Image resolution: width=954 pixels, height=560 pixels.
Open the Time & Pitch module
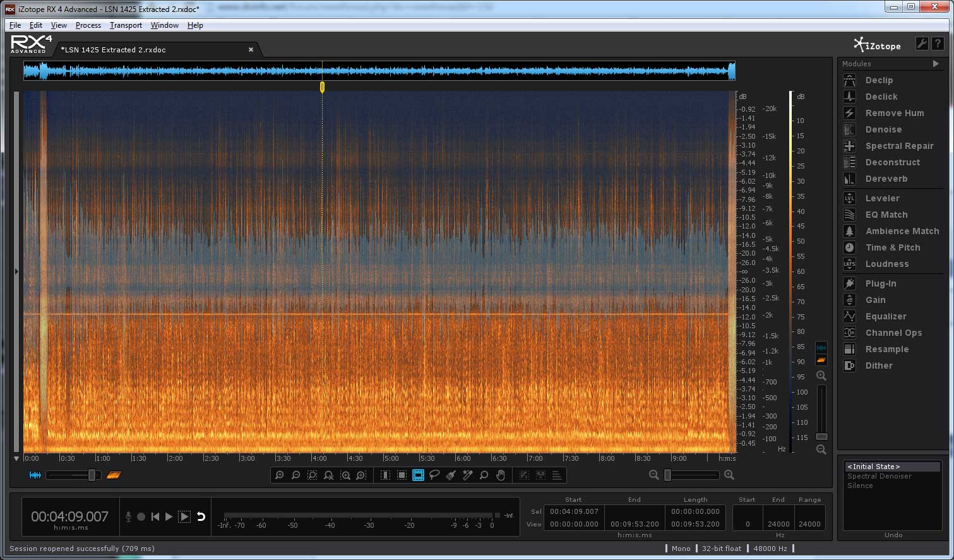892,247
